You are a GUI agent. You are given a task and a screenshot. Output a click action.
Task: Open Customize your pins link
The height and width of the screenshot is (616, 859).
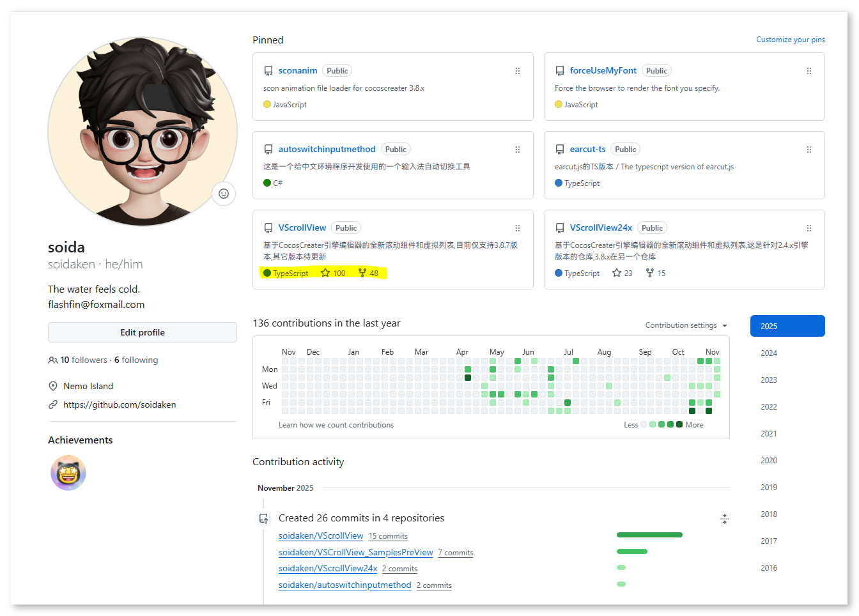[791, 40]
